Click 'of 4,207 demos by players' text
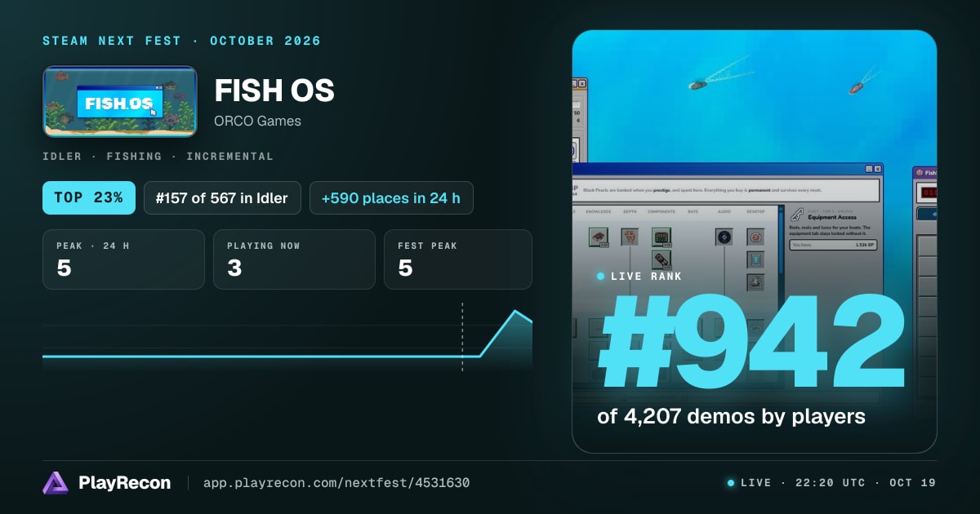The width and height of the screenshot is (980, 514). (x=731, y=416)
